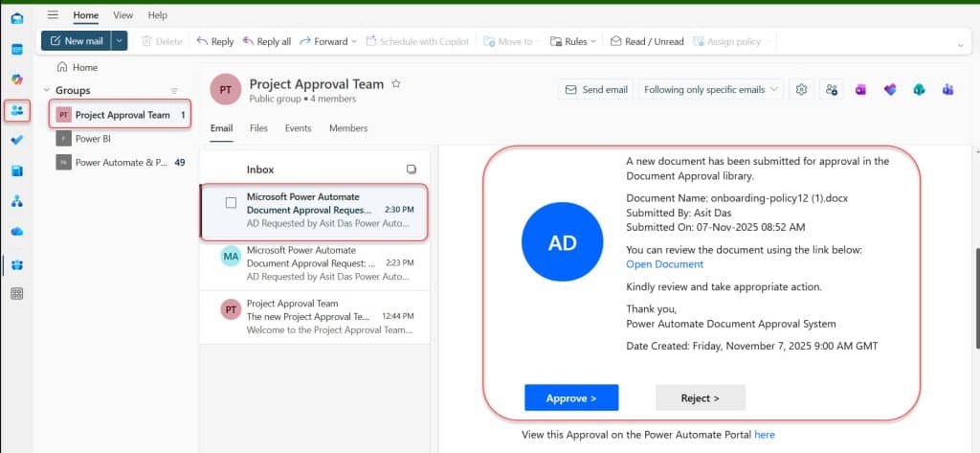Click Reply all in the toolbar
Screen dimensions: 980x453
click(x=266, y=41)
